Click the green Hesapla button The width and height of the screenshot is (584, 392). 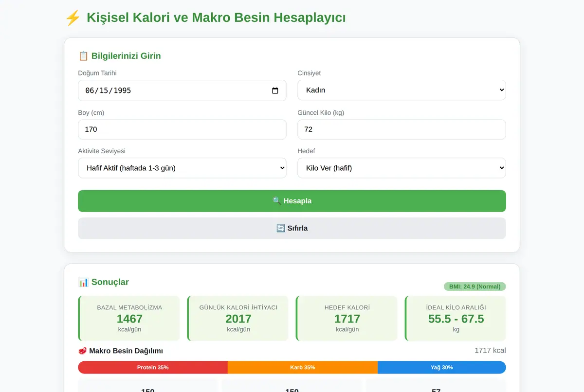pyautogui.click(x=292, y=201)
